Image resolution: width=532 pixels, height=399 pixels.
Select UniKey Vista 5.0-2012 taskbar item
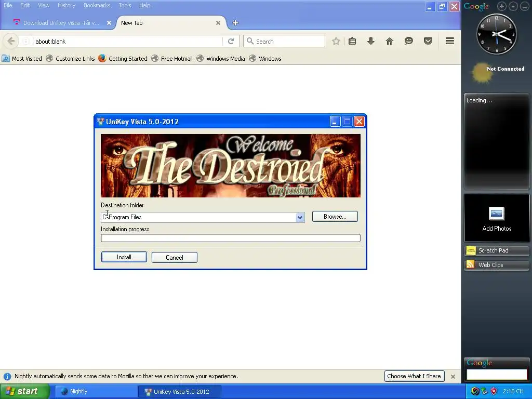pos(180,392)
